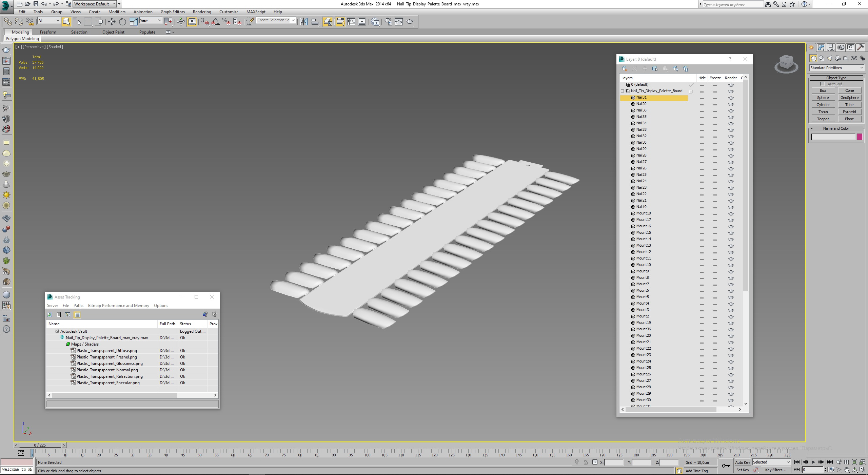Switch to the Freeform ribbon tab
The width and height of the screenshot is (868, 475).
click(48, 32)
